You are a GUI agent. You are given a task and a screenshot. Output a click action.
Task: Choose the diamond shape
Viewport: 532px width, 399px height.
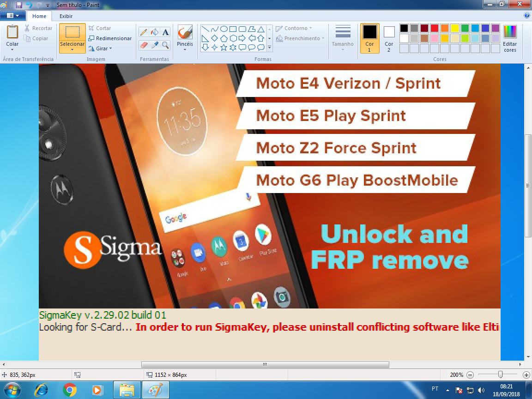click(x=214, y=38)
